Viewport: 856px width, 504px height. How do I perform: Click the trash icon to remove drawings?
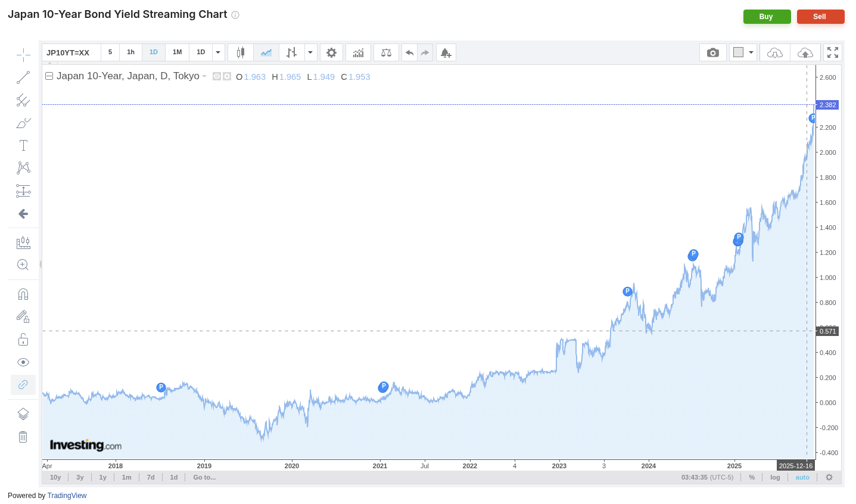23,437
